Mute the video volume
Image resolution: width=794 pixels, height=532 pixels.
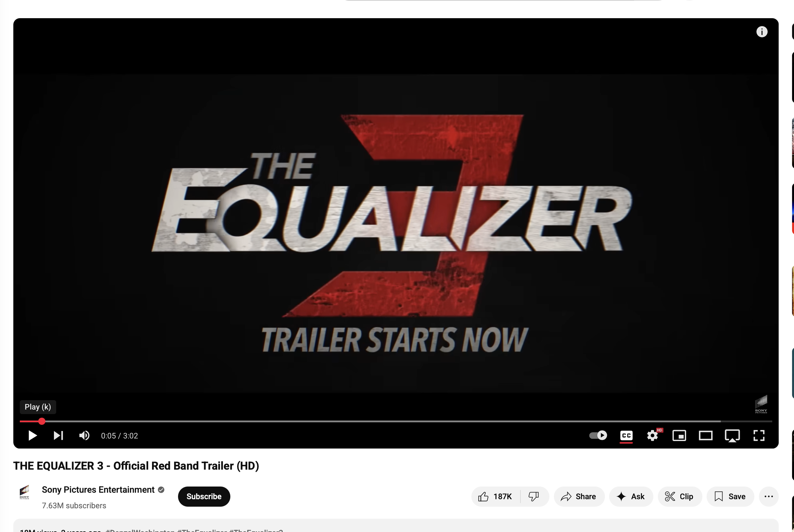84,435
